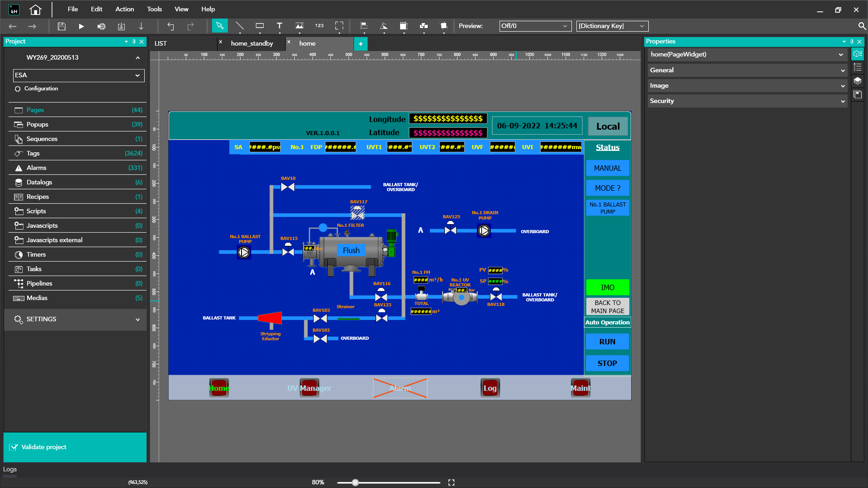Open the ESA device dropdown

coord(79,75)
